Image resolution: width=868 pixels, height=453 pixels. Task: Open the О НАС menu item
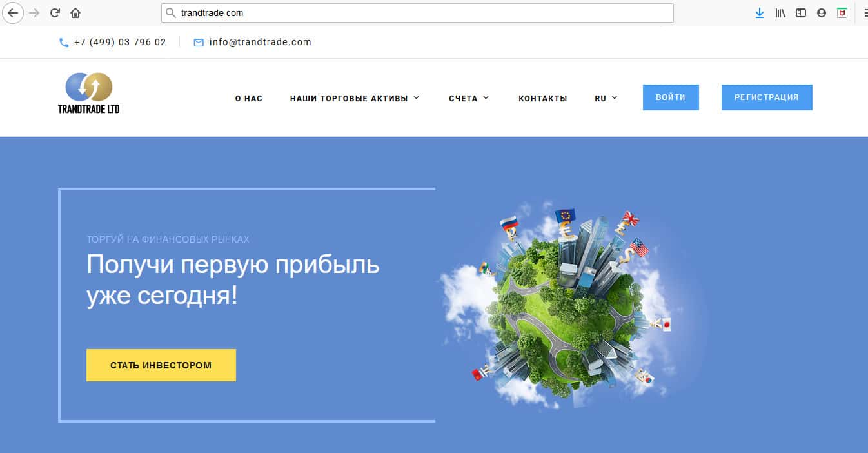(249, 98)
